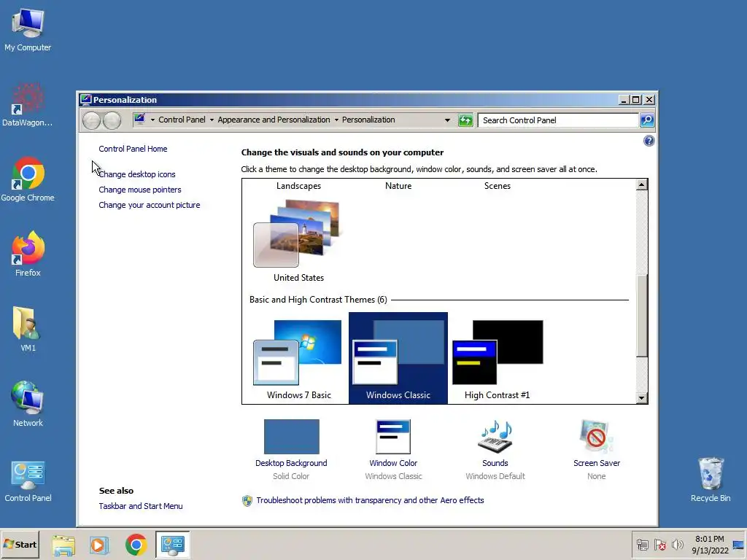Select the United States theme
Screen dimensions: 747x560
pyautogui.click(x=298, y=241)
